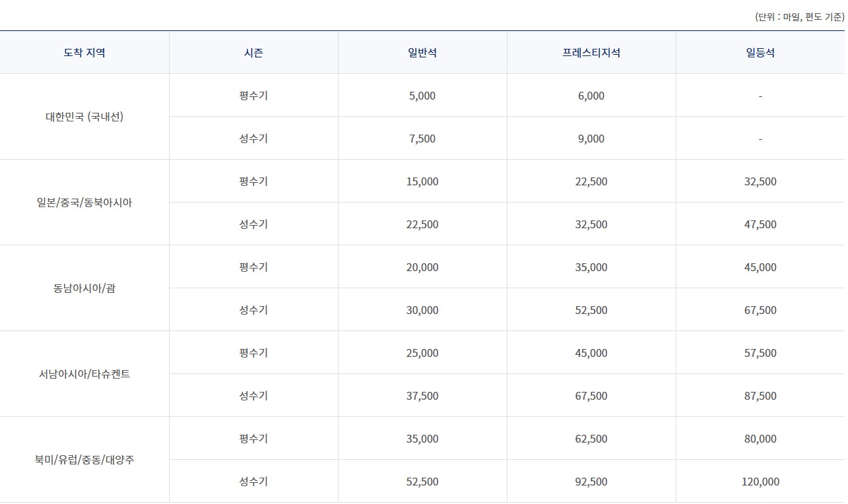Click the 45,000 프레스티지석 cell for 서남아시아 평수기

(591, 352)
